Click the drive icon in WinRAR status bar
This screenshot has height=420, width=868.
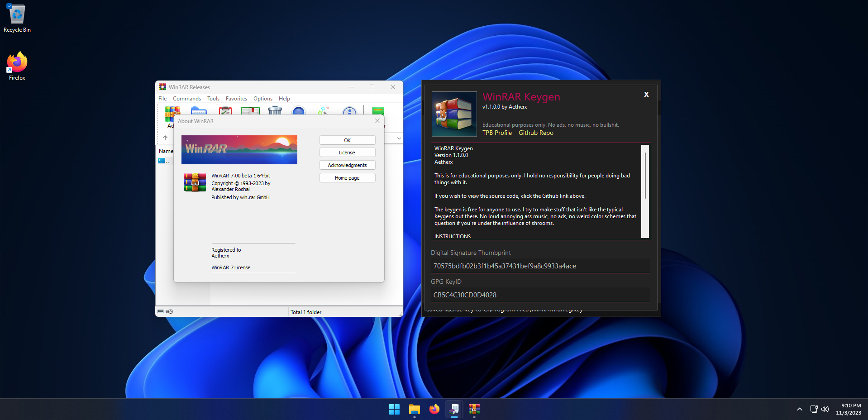pyautogui.click(x=161, y=311)
